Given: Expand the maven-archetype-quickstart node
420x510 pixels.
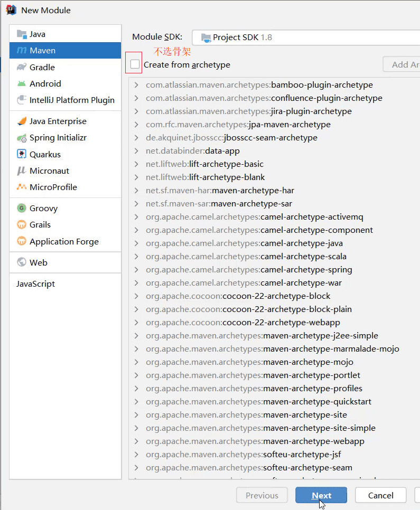Looking at the screenshot, I should click(136, 402).
